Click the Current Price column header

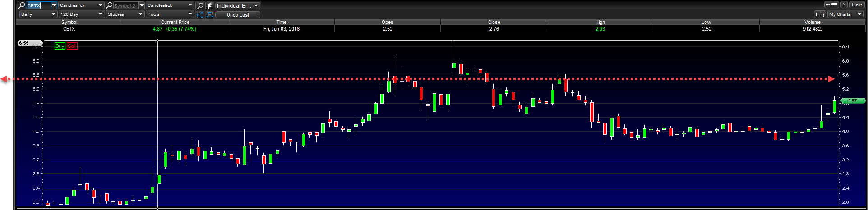(x=175, y=22)
